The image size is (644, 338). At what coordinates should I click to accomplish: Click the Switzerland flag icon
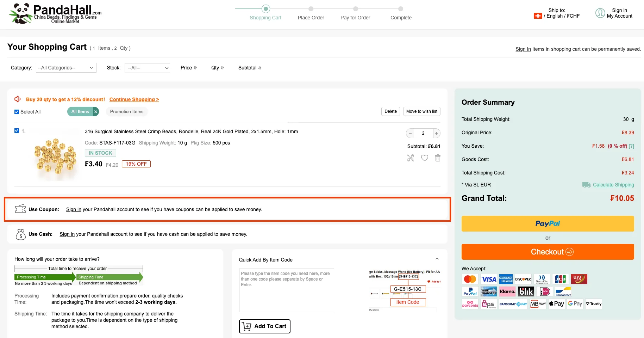(538, 16)
